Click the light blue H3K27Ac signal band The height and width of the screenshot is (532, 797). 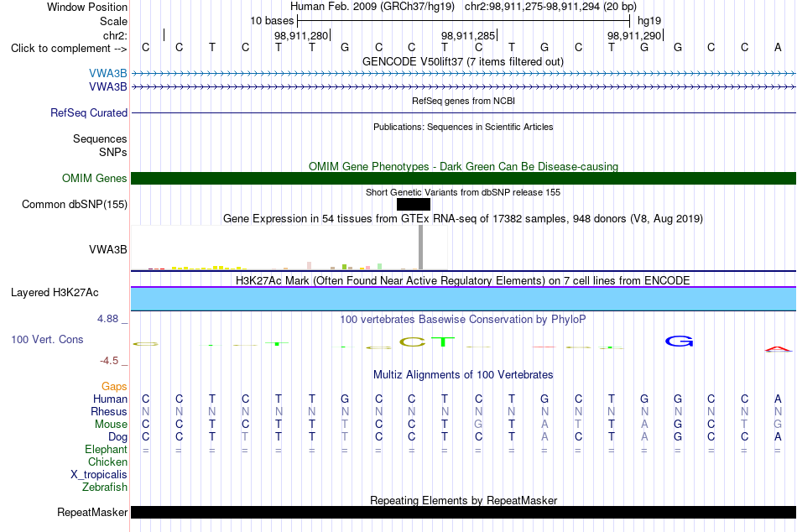pos(463,299)
